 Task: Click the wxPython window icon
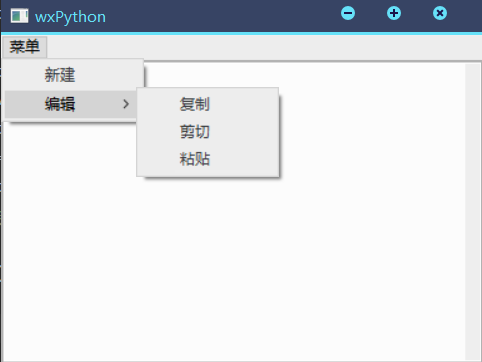[19, 16]
